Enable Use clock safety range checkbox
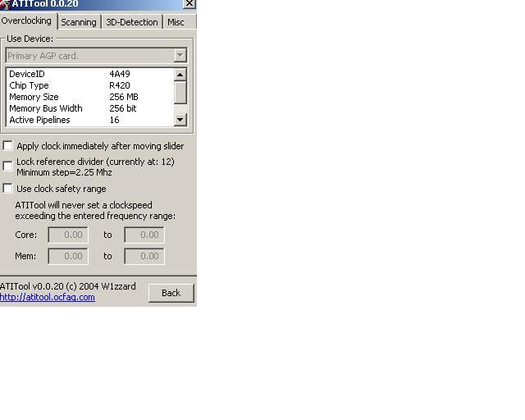The width and height of the screenshot is (525, 420). point(7,189)
